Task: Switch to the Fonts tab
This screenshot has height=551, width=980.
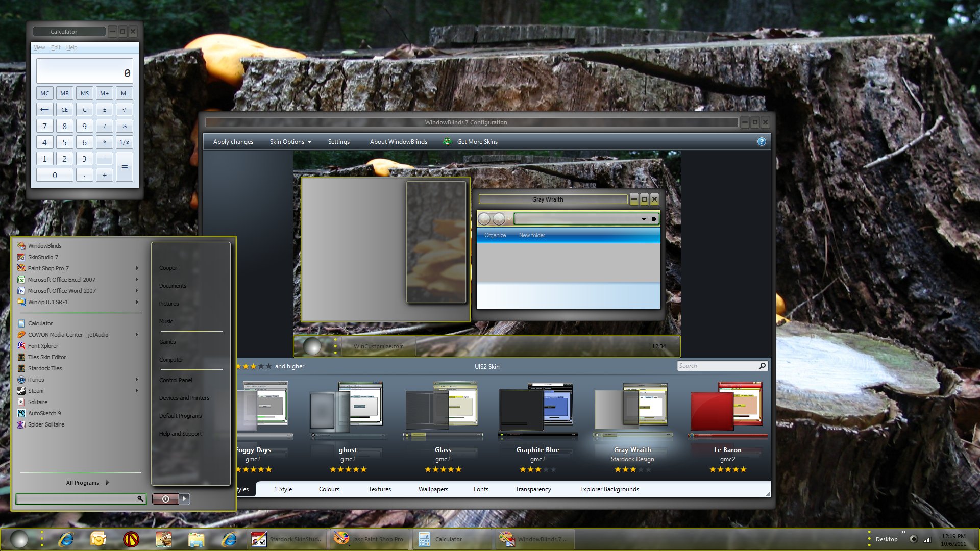Action: tap(481, 489)
